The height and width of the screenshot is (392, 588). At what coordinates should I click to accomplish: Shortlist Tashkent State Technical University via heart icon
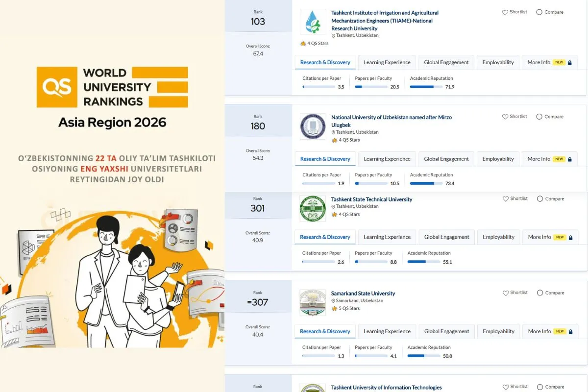506,199
